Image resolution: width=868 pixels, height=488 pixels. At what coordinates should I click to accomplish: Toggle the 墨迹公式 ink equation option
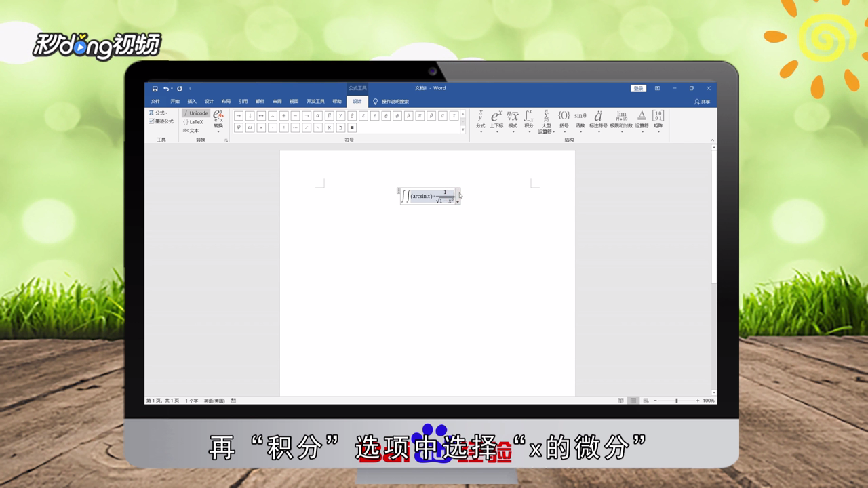161,121
